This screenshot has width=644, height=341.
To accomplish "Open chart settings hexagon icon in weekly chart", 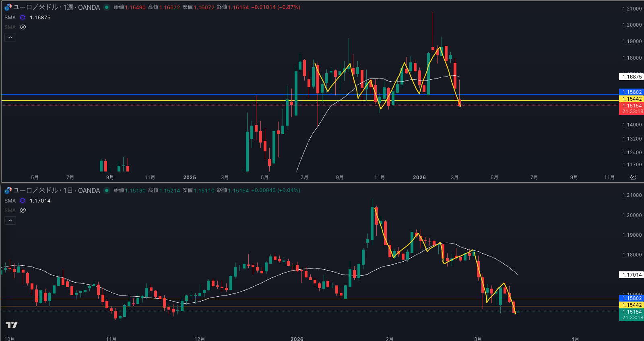I will (633, 178).
